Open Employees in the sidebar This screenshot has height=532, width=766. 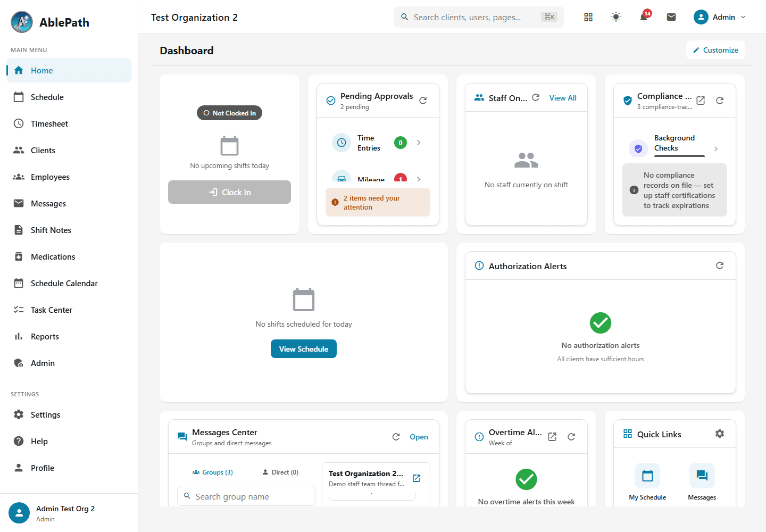coord(69,177)
